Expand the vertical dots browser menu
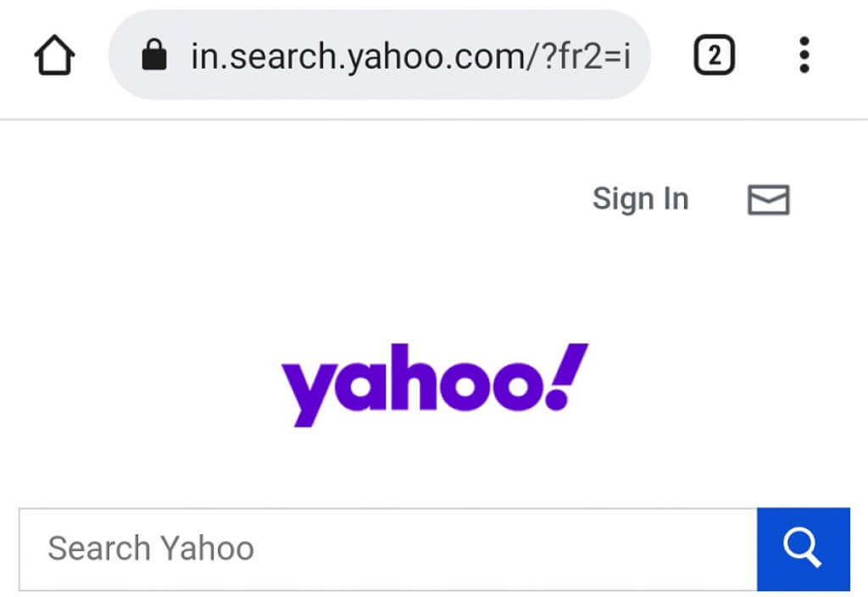This screenshot has width=868, height=597. [804, 57]
